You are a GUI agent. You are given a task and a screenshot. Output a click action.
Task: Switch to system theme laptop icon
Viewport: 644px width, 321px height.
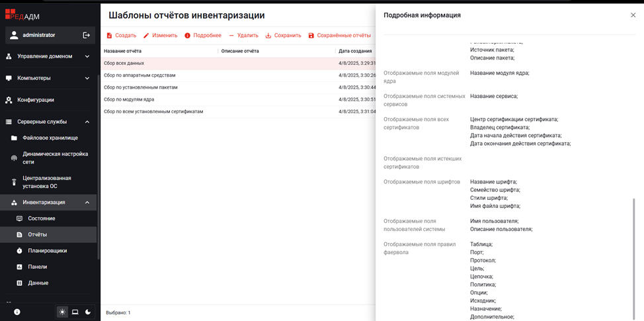75,312
